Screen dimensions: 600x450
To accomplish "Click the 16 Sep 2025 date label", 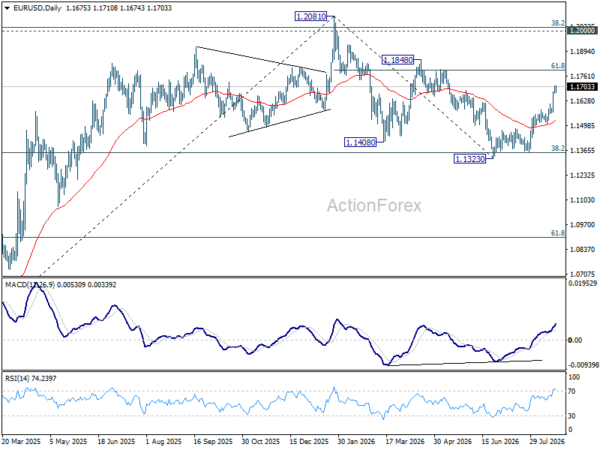I will pos(213,441).
